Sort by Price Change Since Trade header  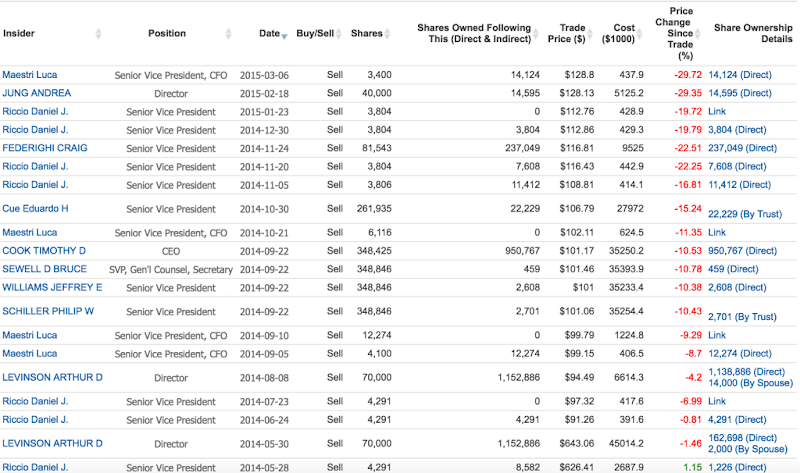(x=672, y=34)
